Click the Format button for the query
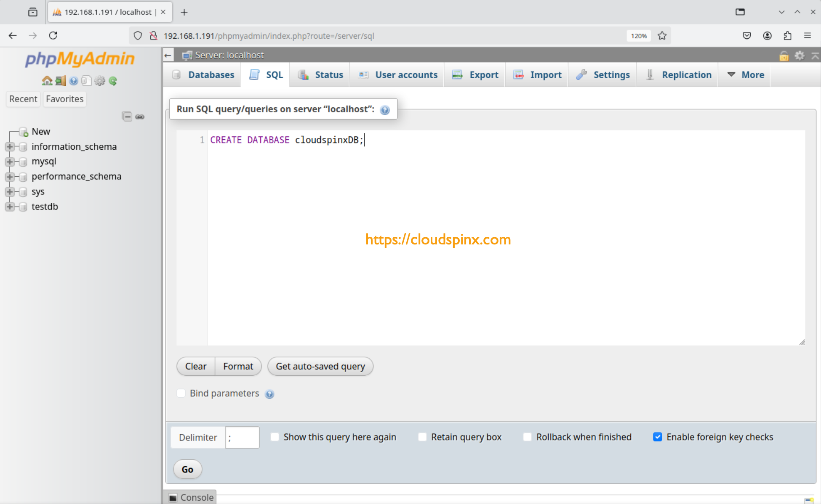The height and width of the screenshot is (504, 821). coord(238,366)
